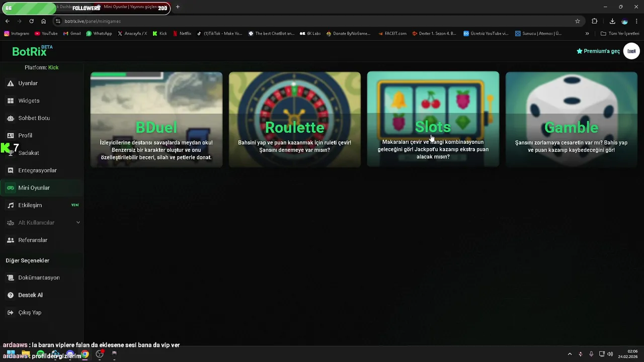Select the Sohbet Botu robot icon

pos(11,118)
